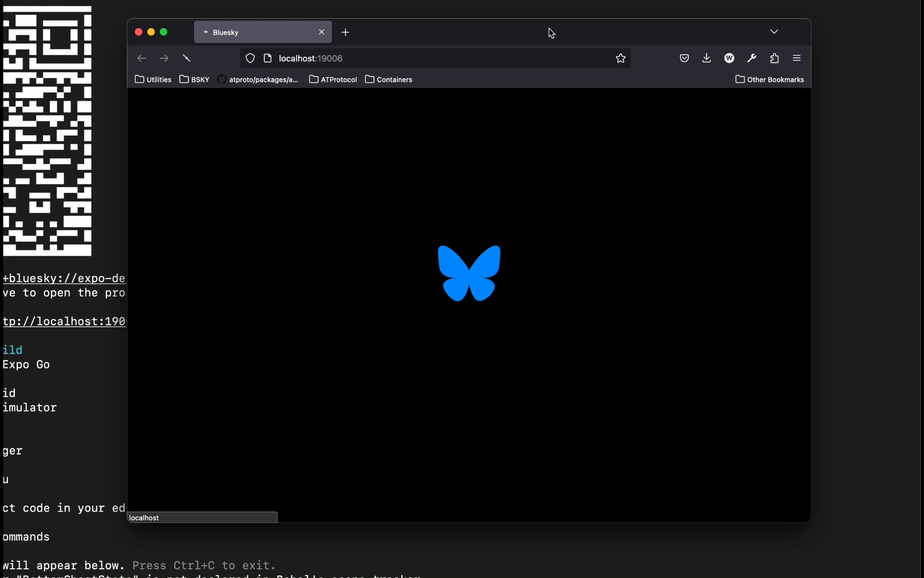Expand the list all tabs chevron
The height and width of the screenshot is (578, 924).
(774, 32)
